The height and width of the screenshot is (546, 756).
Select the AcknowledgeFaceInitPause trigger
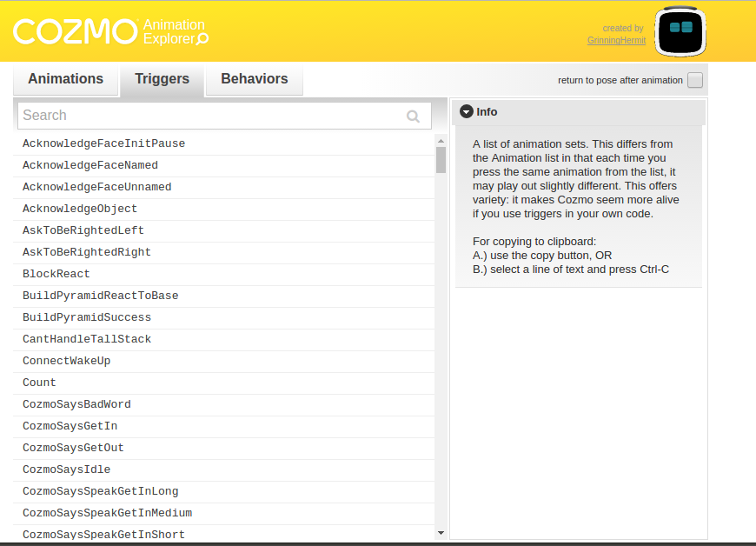click(x=103, y=143)
